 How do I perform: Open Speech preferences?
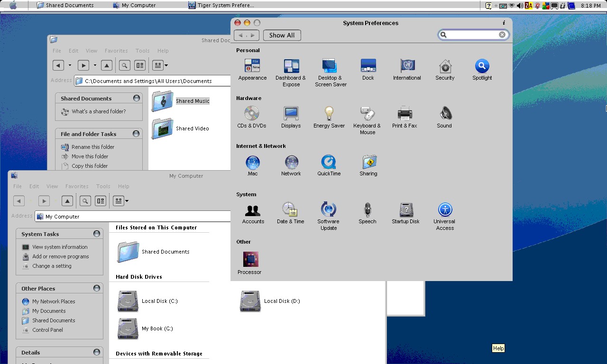368,213
